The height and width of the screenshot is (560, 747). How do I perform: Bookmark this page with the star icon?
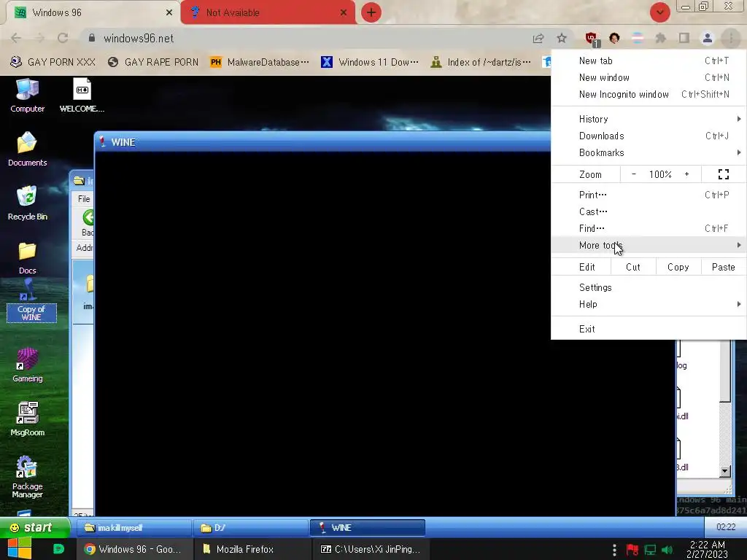(562, 38)
